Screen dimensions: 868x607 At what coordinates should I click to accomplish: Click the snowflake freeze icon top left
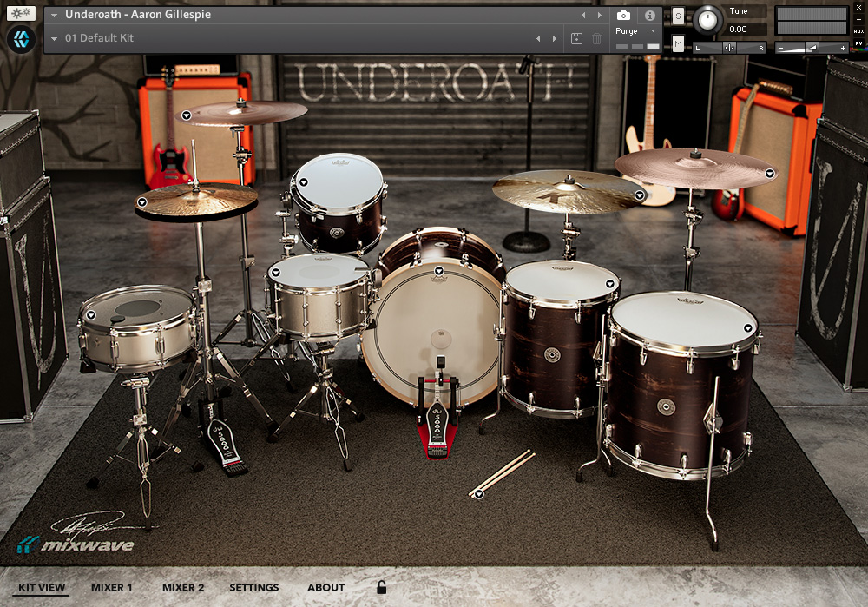[21, 13]
